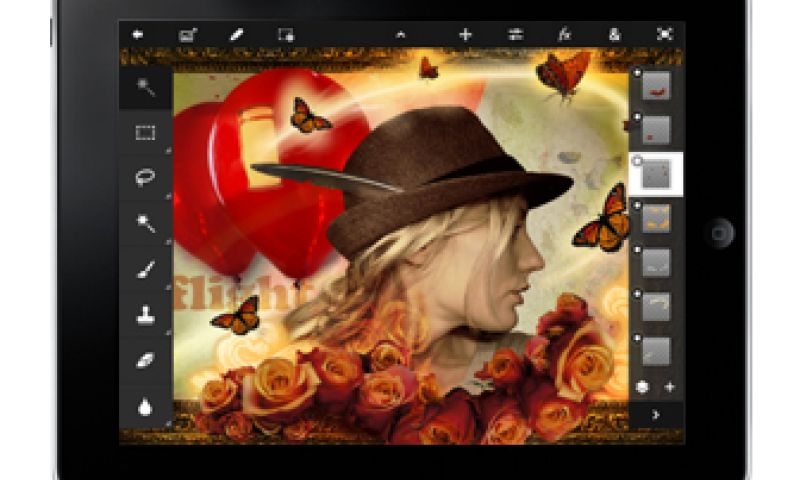Viewport: 800px width, 480px height.
Task: Tap the active Magic Wand tool indicator at toolbar top
Action: (x=146, y=87)
